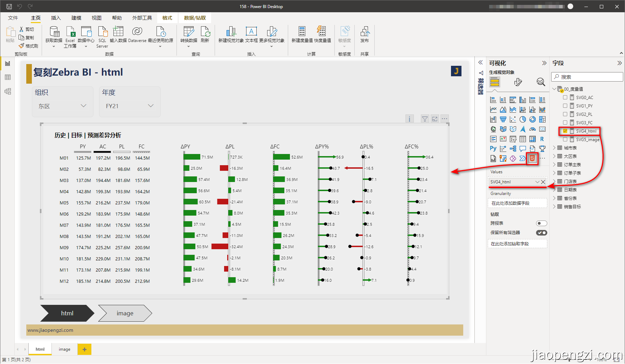625x364 pixels.
Task: Choose the gauge visual
Action: pos(532,129)
